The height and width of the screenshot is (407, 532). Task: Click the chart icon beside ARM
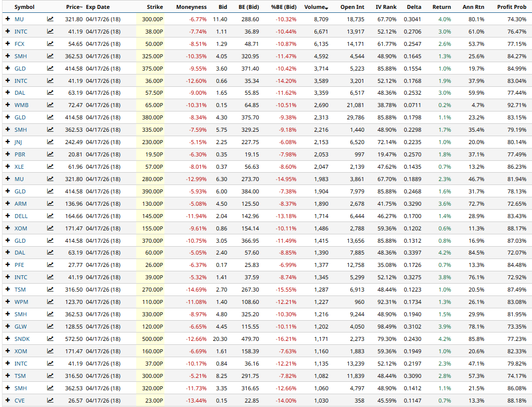[50, 204]
